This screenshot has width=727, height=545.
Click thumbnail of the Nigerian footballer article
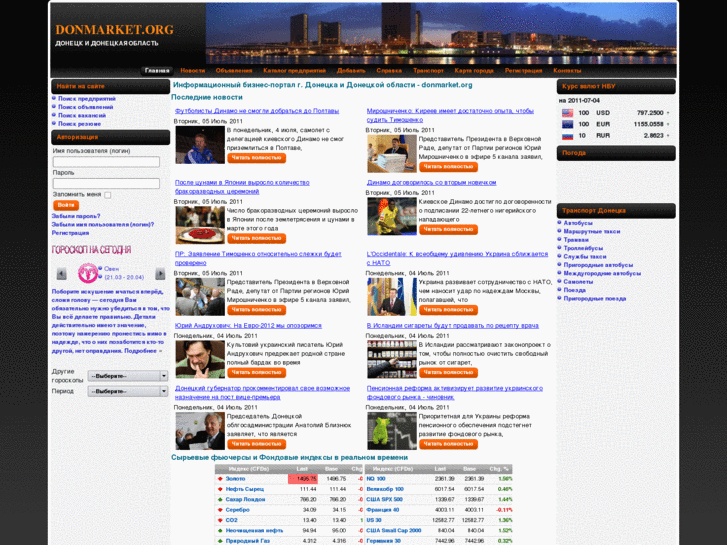pyautogui.click(x=392, y=216)
